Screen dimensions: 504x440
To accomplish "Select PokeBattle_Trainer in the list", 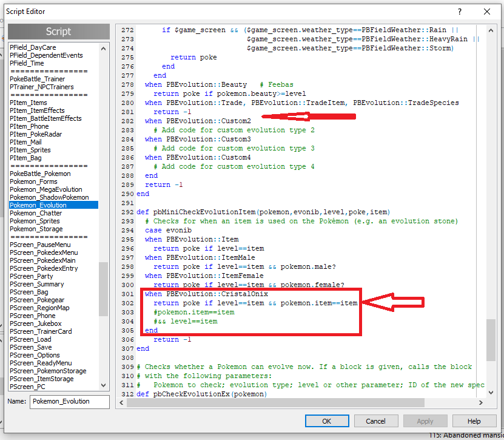I will coord(37,79).
